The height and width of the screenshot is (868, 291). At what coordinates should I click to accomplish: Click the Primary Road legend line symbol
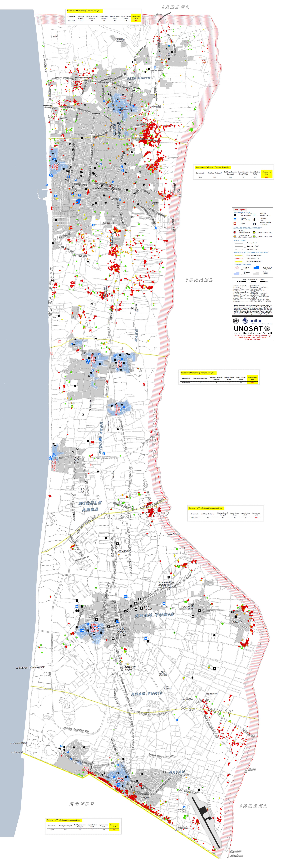coord(239,243)
